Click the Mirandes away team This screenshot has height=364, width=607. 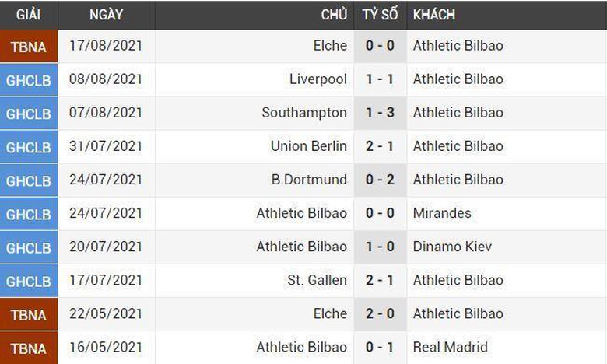coord(442,213)
